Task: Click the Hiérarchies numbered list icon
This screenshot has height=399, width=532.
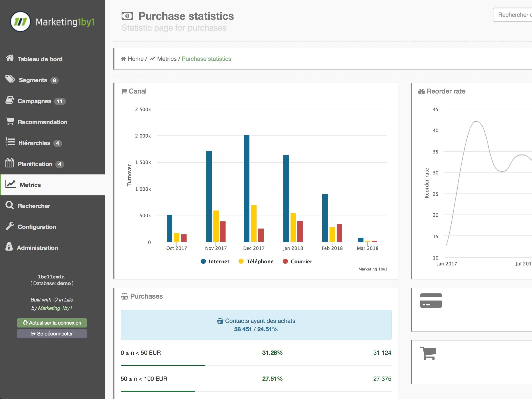Action: coord(10,142)
